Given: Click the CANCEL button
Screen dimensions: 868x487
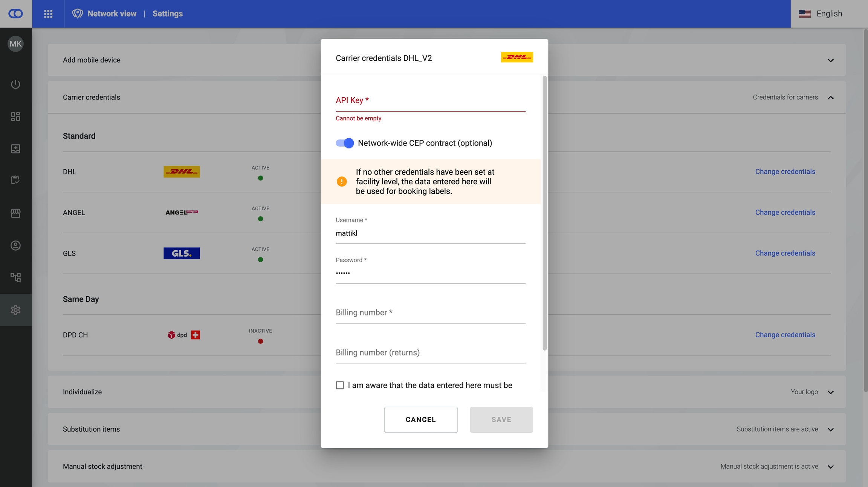Looking at the screenshot, I should (420, 420).
